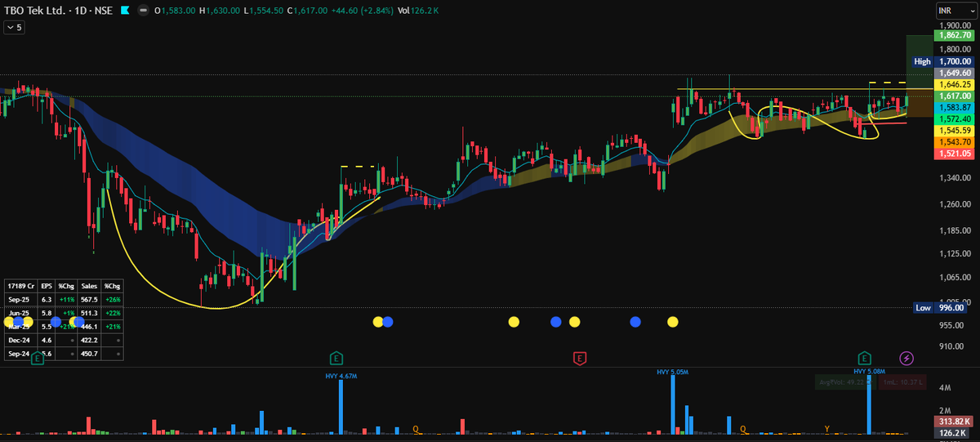Click the green 1,572.40 price label

(954, 118)
